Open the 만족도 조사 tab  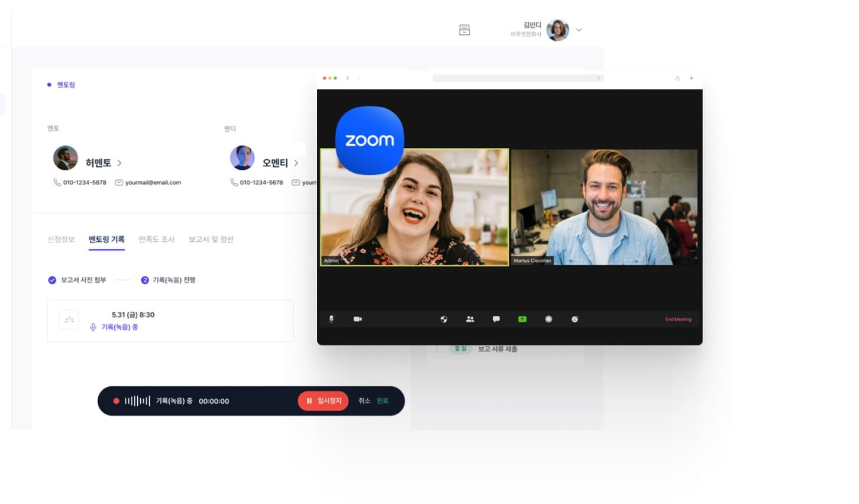(x=157, y=239)
